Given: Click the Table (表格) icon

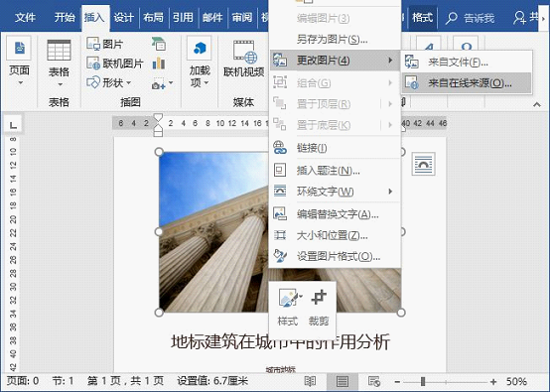Looking at the screenshot, I should coord(59,51).
